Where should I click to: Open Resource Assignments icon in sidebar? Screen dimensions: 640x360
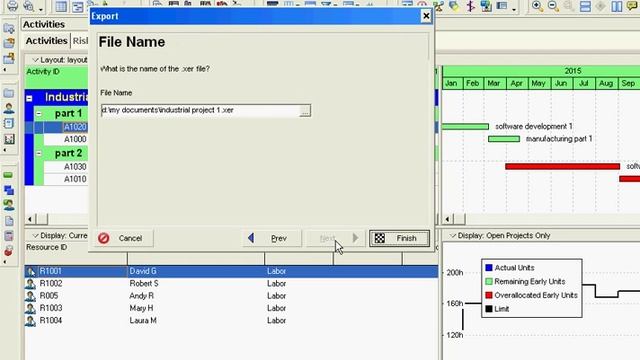tap(9, 205)
